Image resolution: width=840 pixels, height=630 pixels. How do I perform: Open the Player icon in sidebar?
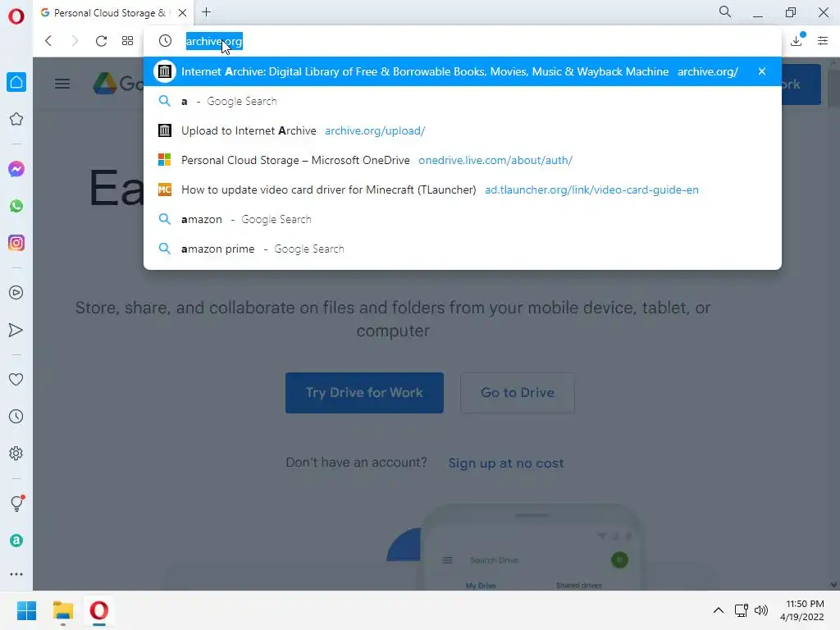16,293
